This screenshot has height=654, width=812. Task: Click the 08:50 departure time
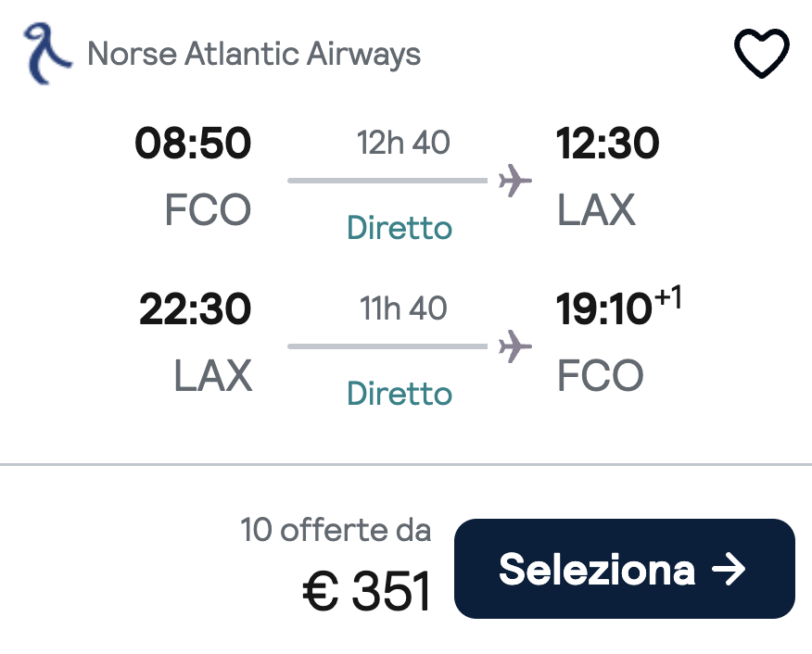pos(193,143)
